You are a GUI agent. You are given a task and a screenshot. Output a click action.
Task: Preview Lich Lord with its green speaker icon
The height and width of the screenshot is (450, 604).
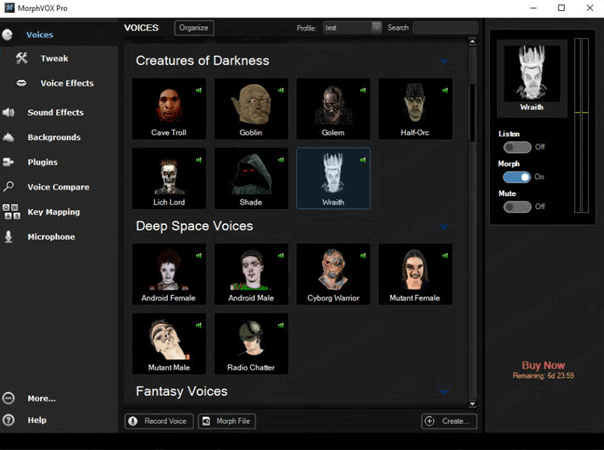pos(198,160)
